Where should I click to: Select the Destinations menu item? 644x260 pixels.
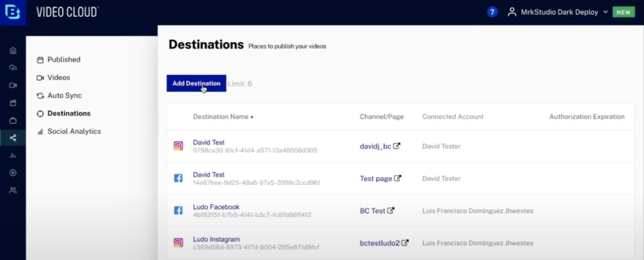tap(69, 113)
